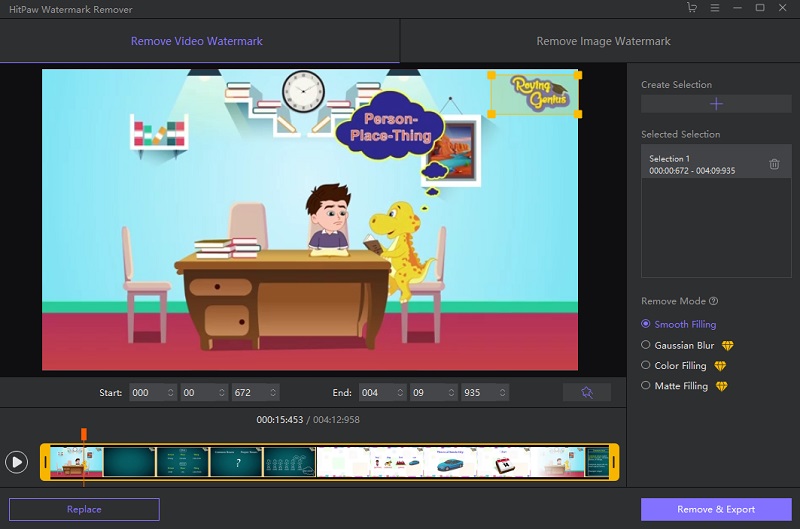Click the preview effect icon beside End time

point(587,393)
